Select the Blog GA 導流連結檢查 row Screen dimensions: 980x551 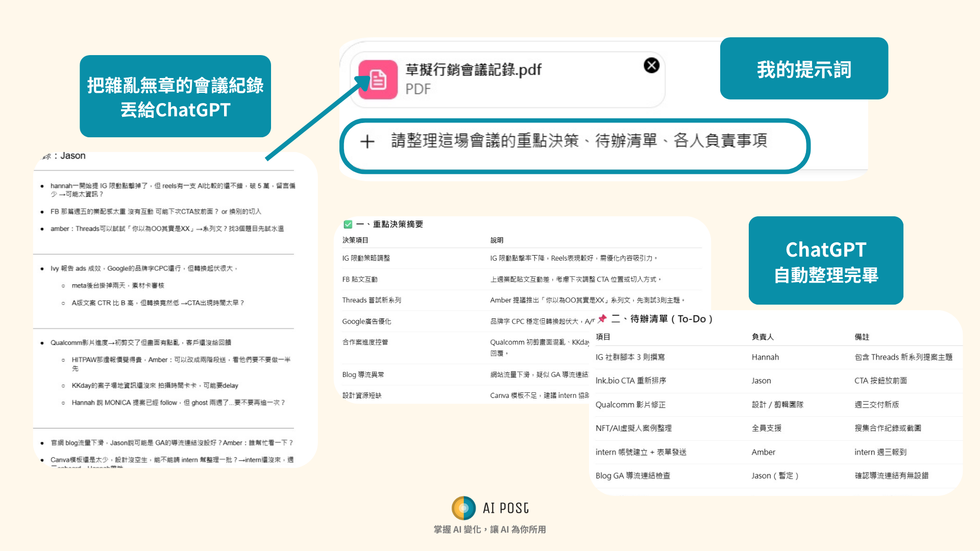pos(632,475)
